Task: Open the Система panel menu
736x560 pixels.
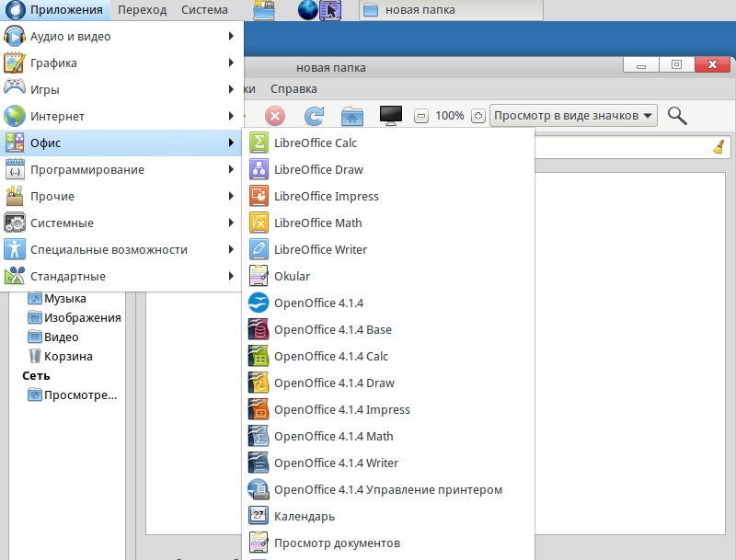Action: click(204, 10)
